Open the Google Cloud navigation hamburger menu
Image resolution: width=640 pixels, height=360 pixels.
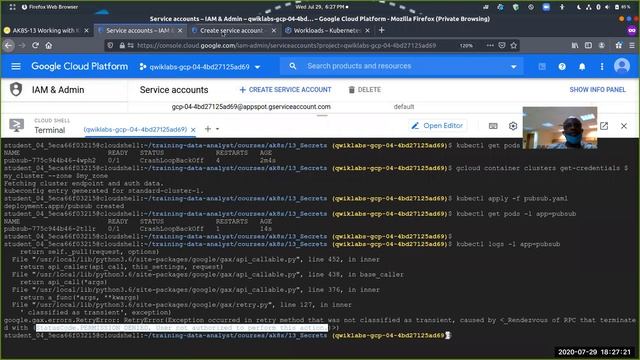tap(16, 66)
